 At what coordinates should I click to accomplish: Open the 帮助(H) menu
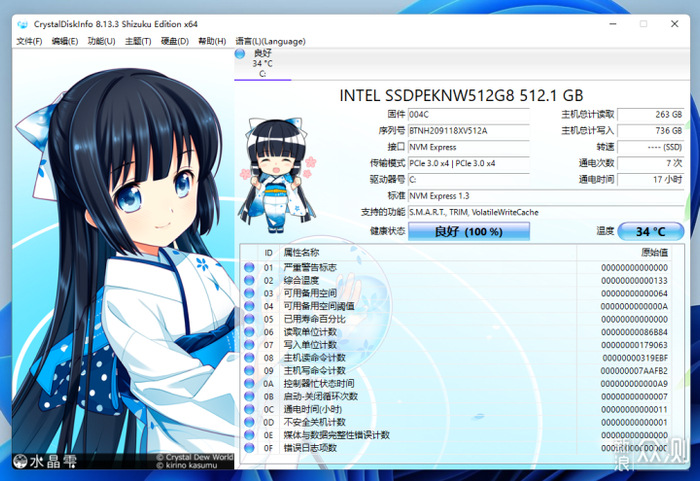pyautogui.click(x=212, y=41)
